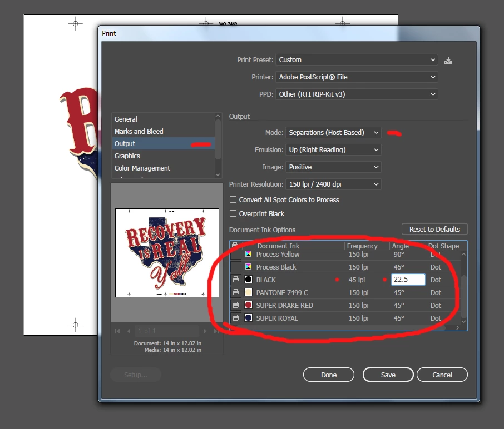The image size is (504, 429).
Task: Expand the Printer Resolution dropdown
Action: 333,184
